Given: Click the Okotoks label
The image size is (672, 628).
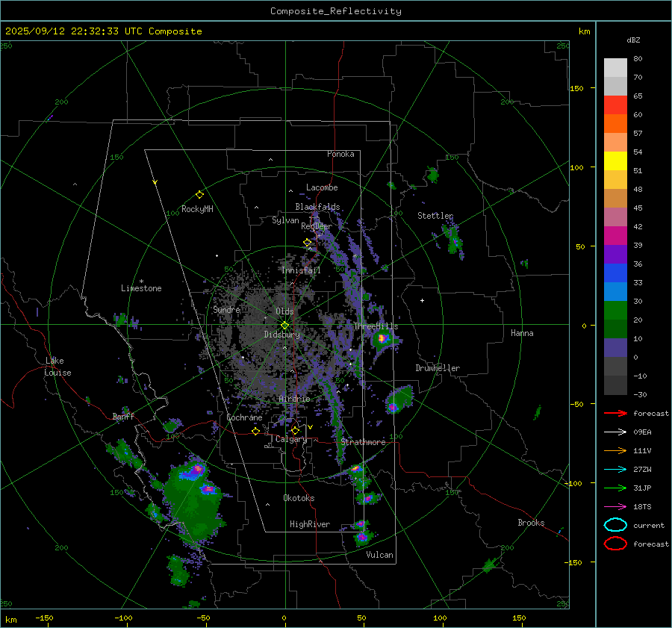Looking at the screenshot, I should 299,498.
